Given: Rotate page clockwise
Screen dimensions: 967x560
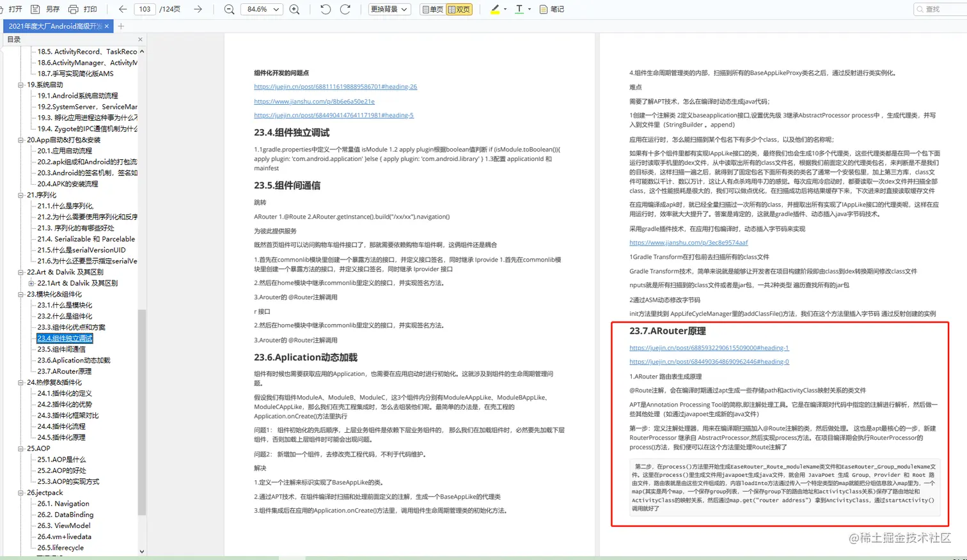Looking at the screenshot, I should [x=345, y=9].
